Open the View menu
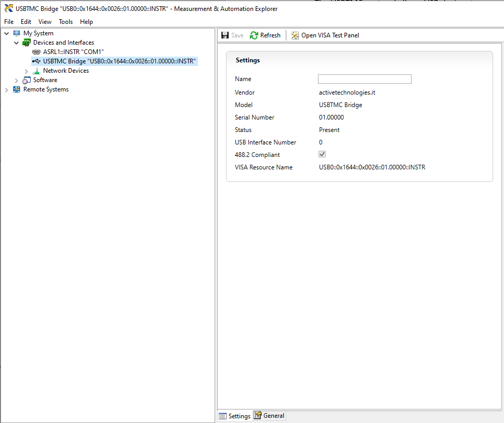 point(45,21)
